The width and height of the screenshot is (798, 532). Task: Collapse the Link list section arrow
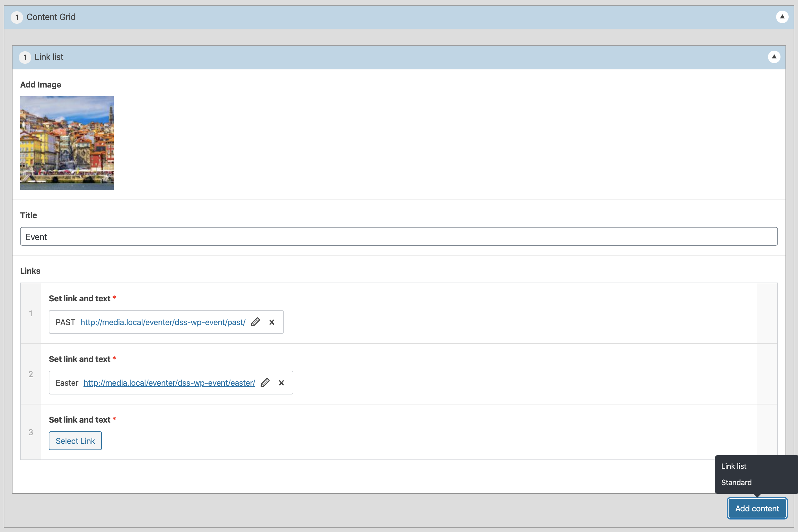point(774,57)
